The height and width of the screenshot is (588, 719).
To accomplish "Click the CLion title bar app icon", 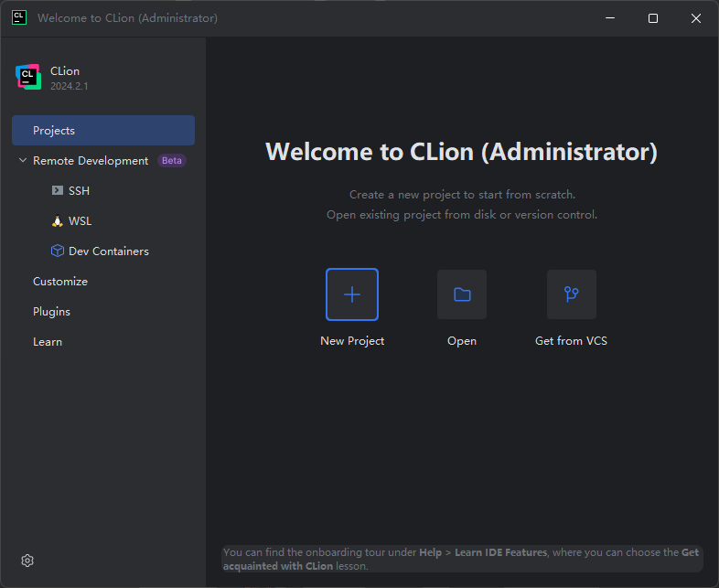I will 19,18.
